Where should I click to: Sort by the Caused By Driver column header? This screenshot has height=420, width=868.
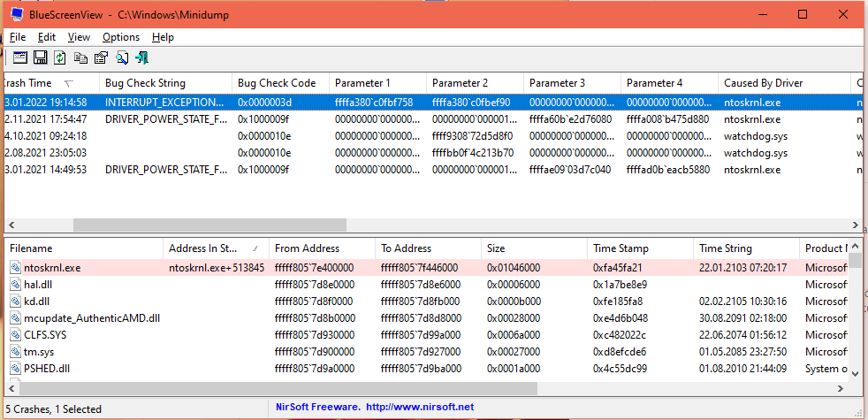point(784,83)
